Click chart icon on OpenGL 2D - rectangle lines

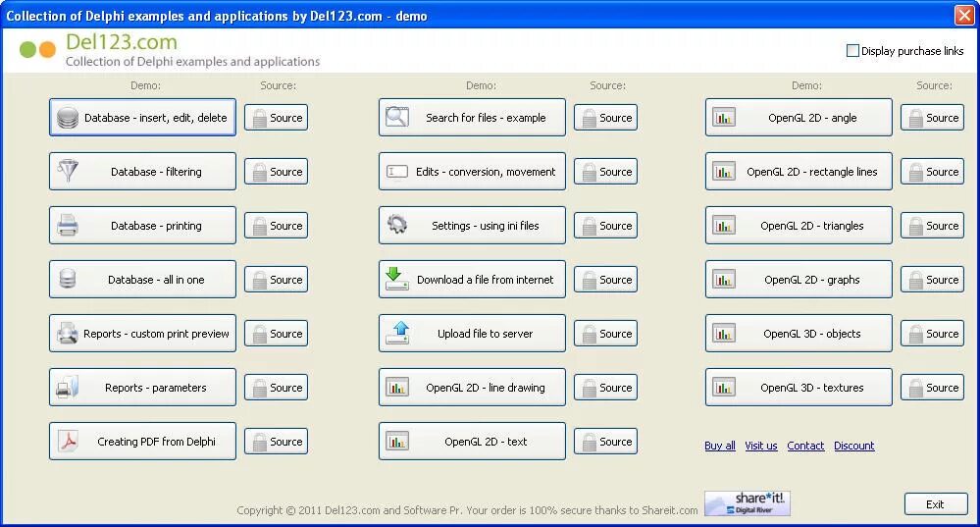tap(724, 171)
